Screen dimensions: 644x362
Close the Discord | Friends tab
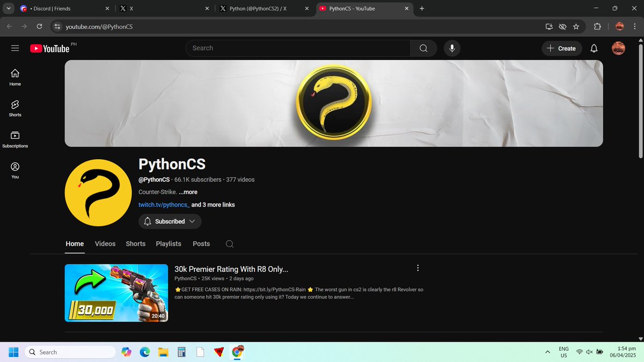107,9
